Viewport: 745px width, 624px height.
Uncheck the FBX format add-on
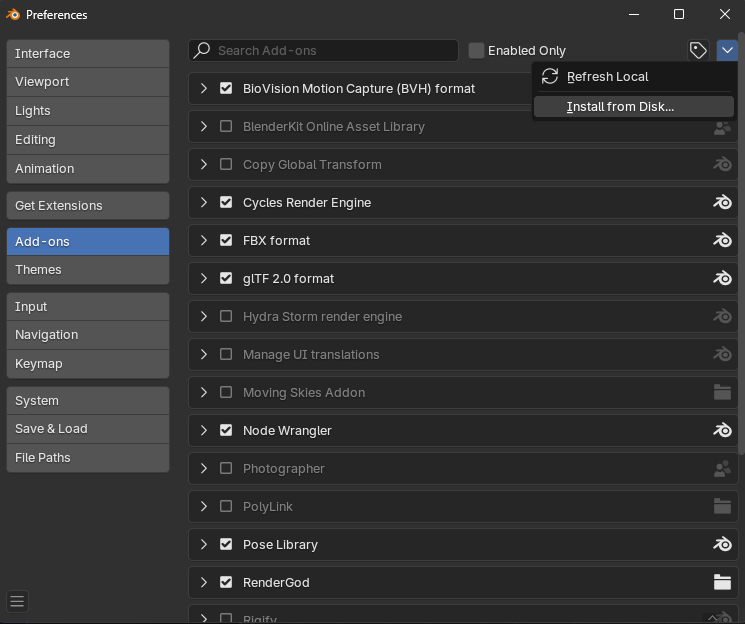click(x=226, y=240)
